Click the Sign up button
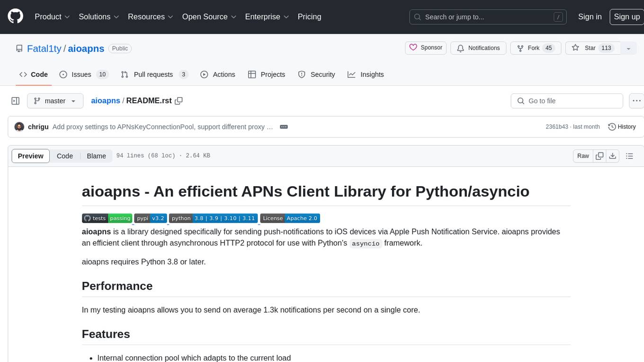Viewport: 644px width, 362px height. click(x=626, y=17)
